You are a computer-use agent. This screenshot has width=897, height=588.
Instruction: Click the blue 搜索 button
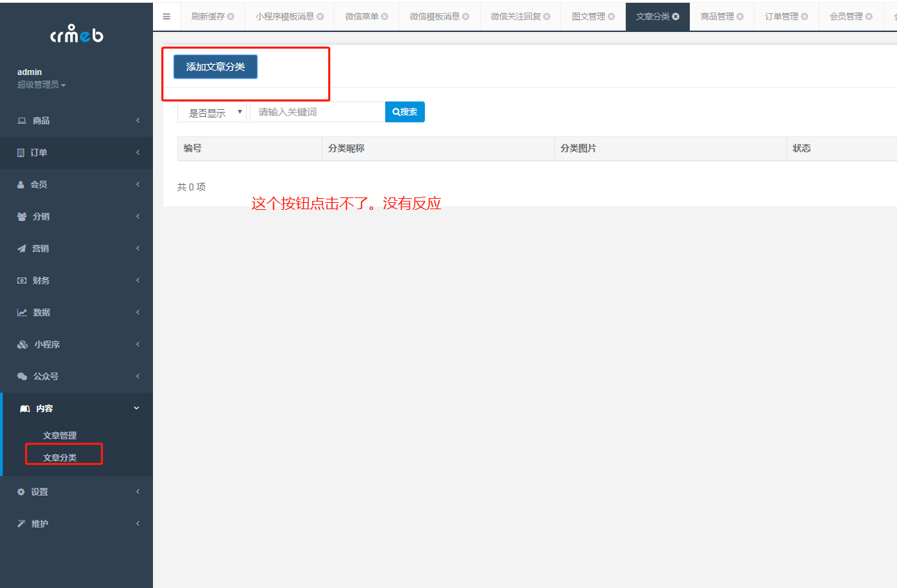[x=405, y=112]
